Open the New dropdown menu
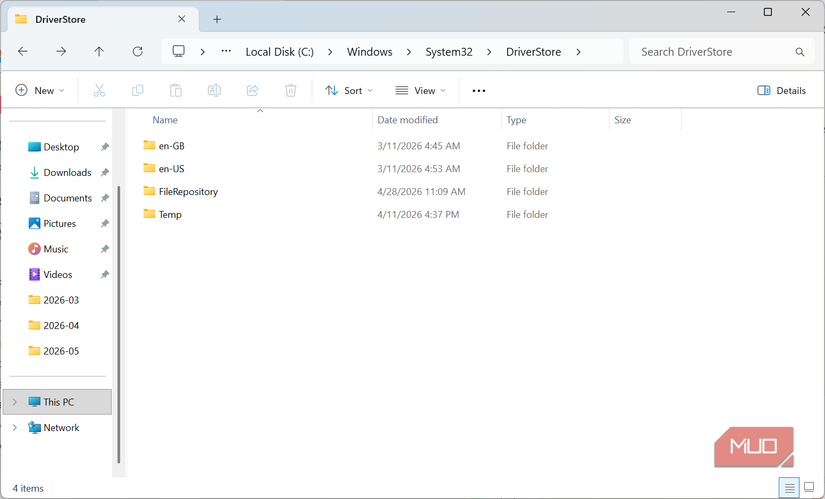The image size is (825, 499). pos(40,91)
